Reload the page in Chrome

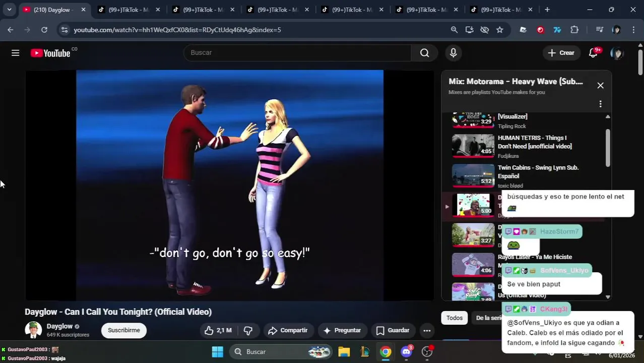(x=44, y=30)
